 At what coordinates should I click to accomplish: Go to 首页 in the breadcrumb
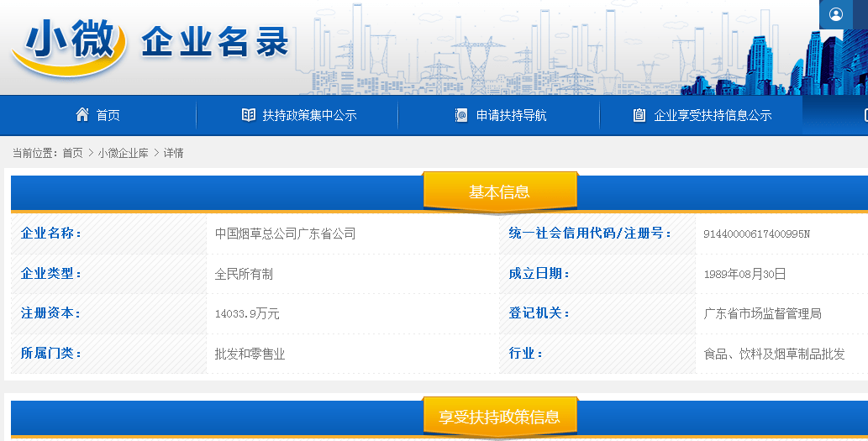(x=72, y=153)
